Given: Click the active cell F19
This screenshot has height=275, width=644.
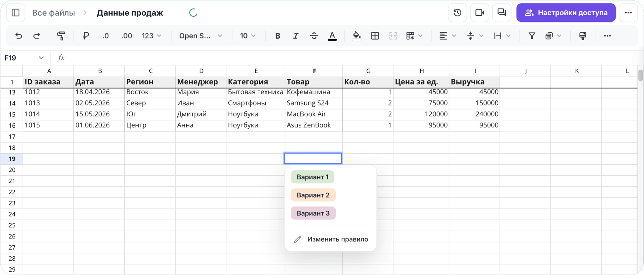Looking at the screenshot, I should 313,158.
